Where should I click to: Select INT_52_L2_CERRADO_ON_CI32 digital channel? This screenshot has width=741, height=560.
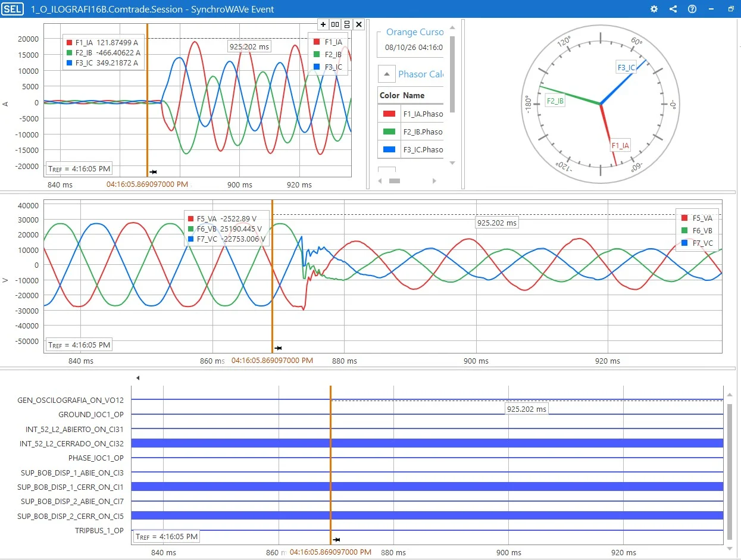[x=72, y=443]
